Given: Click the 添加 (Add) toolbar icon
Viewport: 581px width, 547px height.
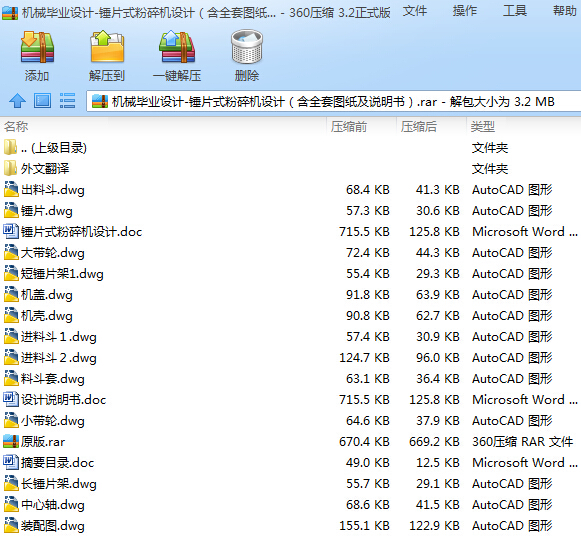Looking at the screenshot, I should click(37, 47).
